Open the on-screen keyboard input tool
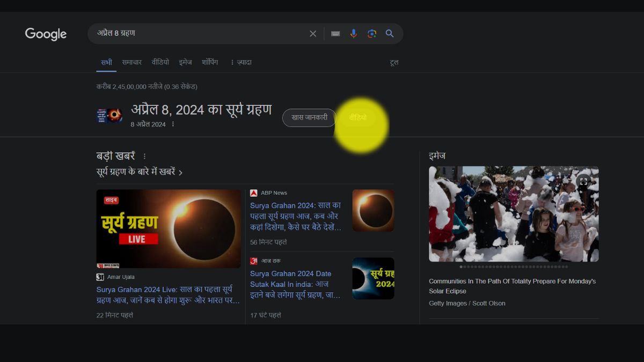The image size is (644, 362). [x=335, y=34]
